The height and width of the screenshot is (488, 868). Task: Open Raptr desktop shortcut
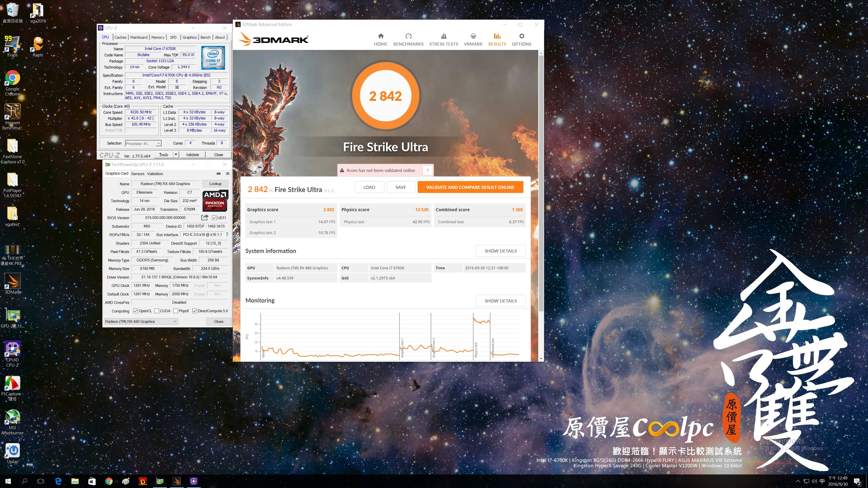38,46
